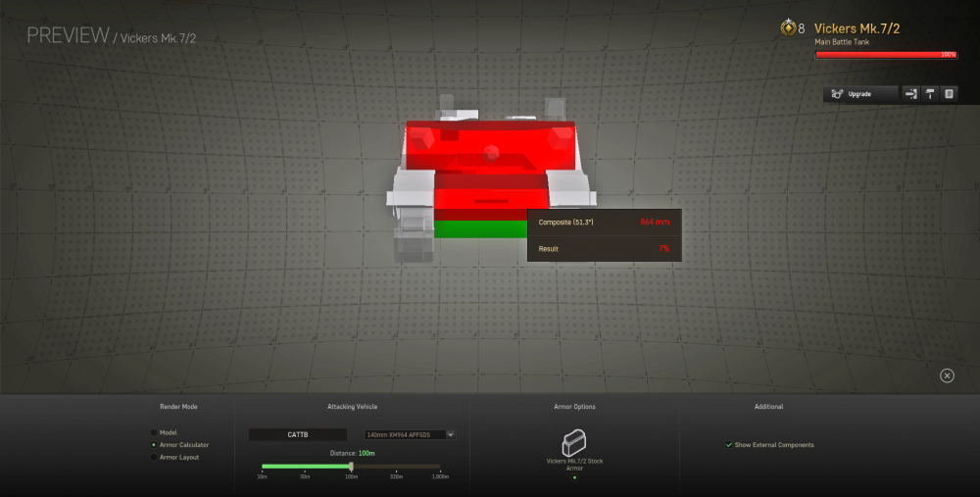Click the green lower hull plate

[480, 229]
